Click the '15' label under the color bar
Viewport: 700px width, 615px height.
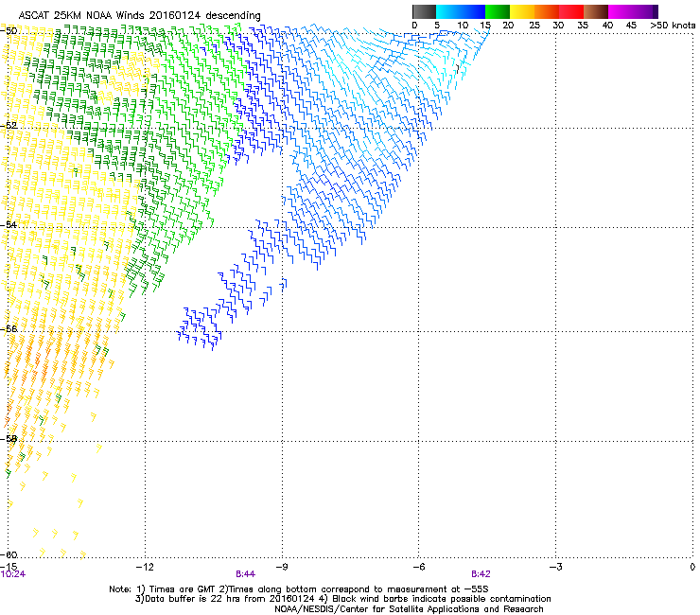point(485,26)
